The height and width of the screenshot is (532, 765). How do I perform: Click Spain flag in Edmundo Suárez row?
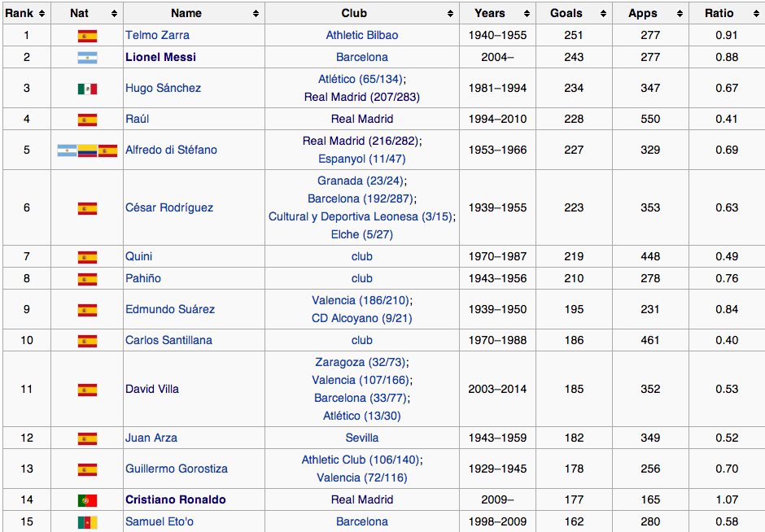pos(87,310)
